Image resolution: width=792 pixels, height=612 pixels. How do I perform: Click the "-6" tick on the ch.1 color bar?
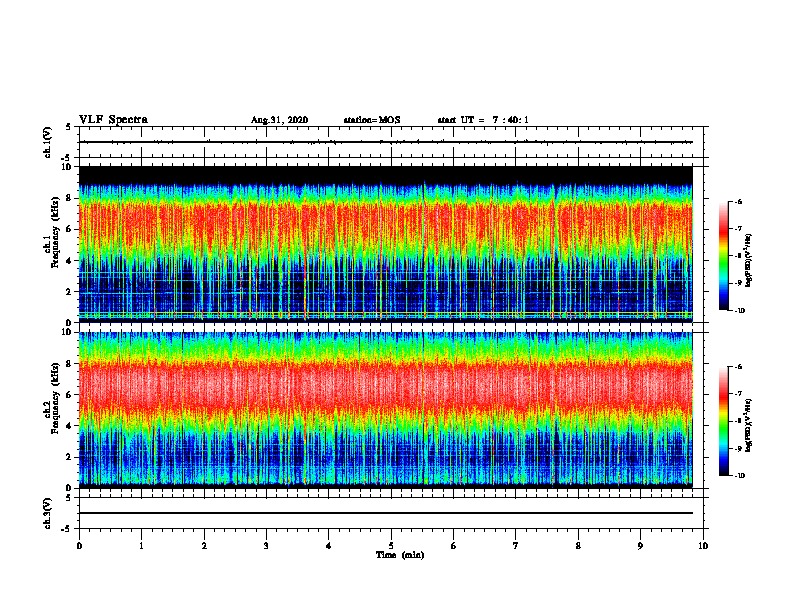point(738,202)
